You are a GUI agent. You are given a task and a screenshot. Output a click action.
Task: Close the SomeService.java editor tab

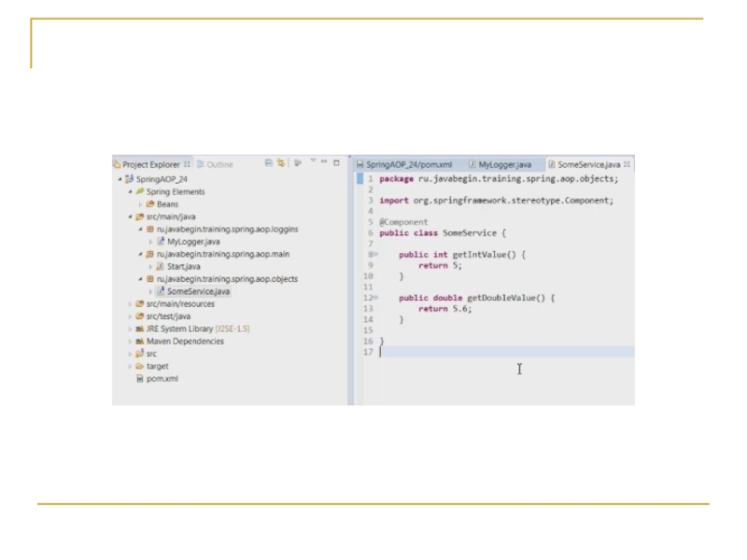pyautogui.click(x=627, y=163)
